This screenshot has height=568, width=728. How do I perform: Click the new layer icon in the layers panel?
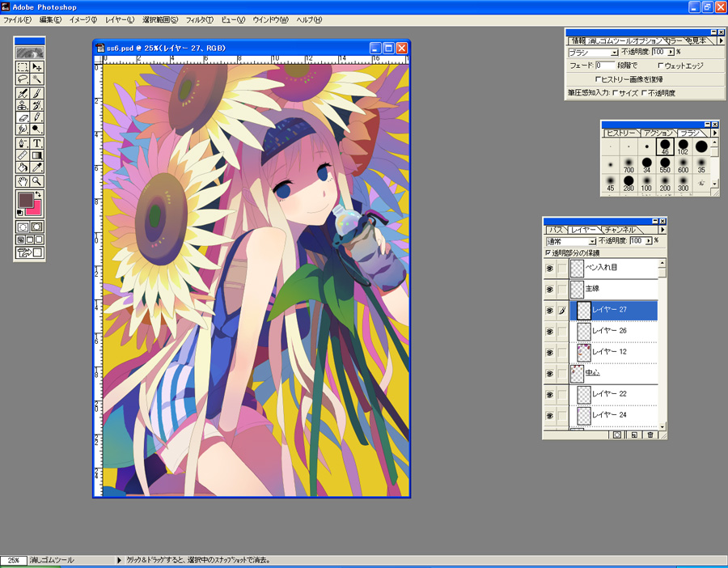(x=633, y=434)
